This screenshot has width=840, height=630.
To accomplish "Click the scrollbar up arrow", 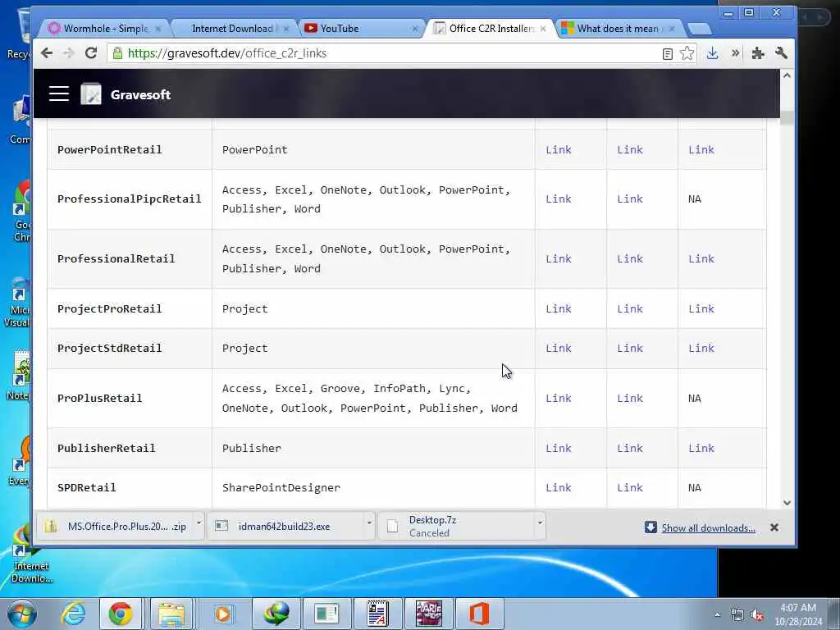I will point(787,75).
